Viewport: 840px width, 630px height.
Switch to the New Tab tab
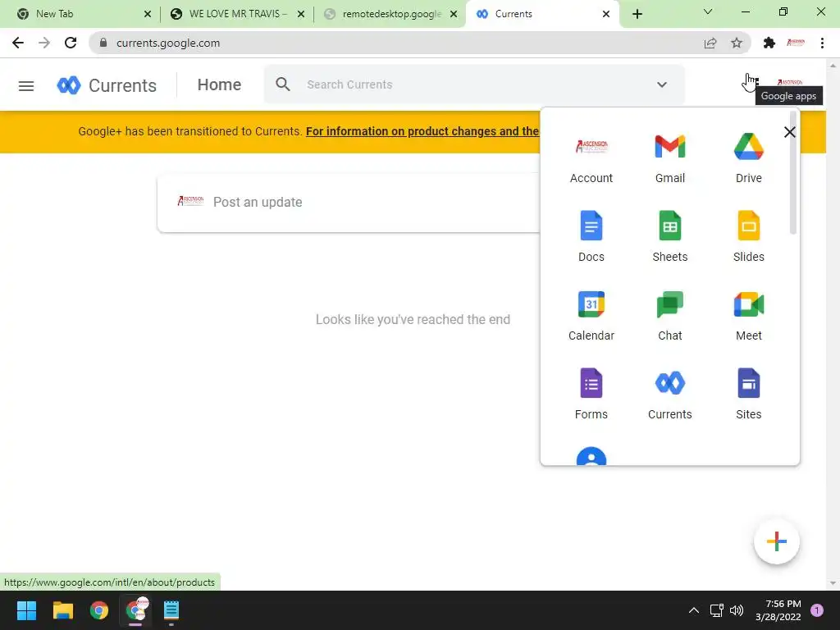(80, 14)
